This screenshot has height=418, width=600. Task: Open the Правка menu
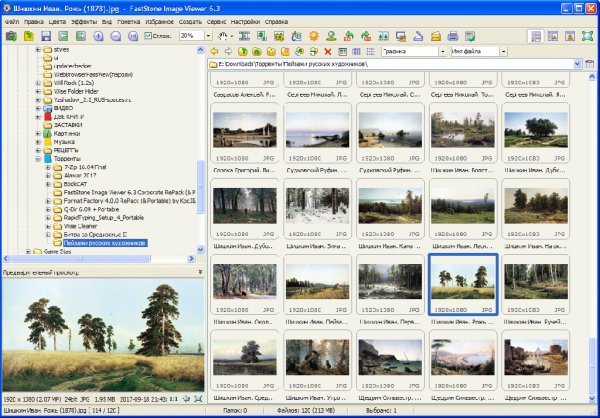click(x=34, y=22)
